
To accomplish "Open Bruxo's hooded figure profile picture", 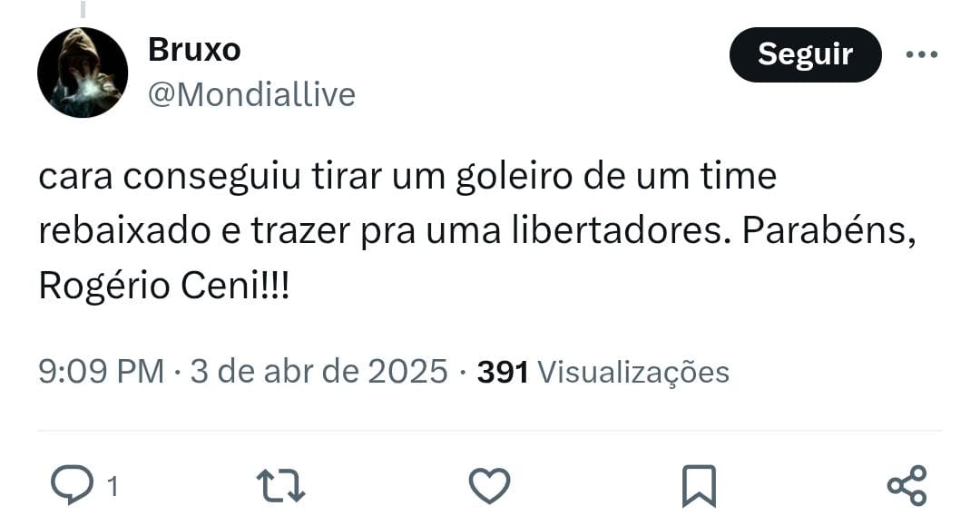I will pos(83,73).
